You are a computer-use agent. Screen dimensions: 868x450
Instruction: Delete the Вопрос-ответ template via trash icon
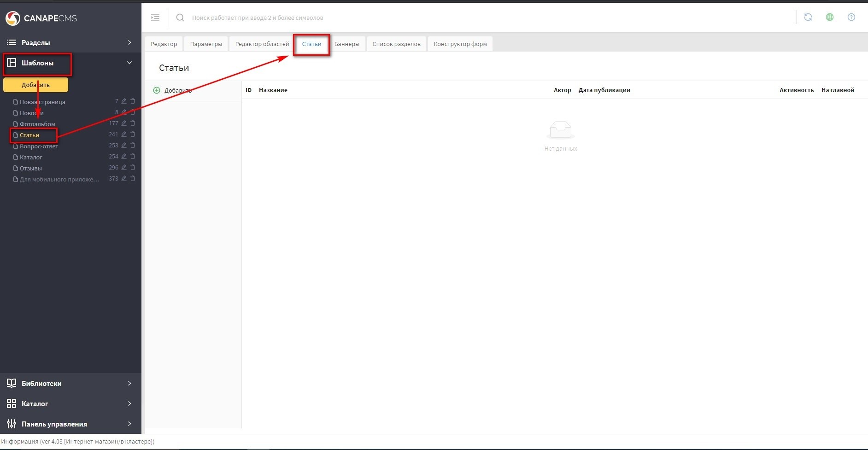pos(133,146)
